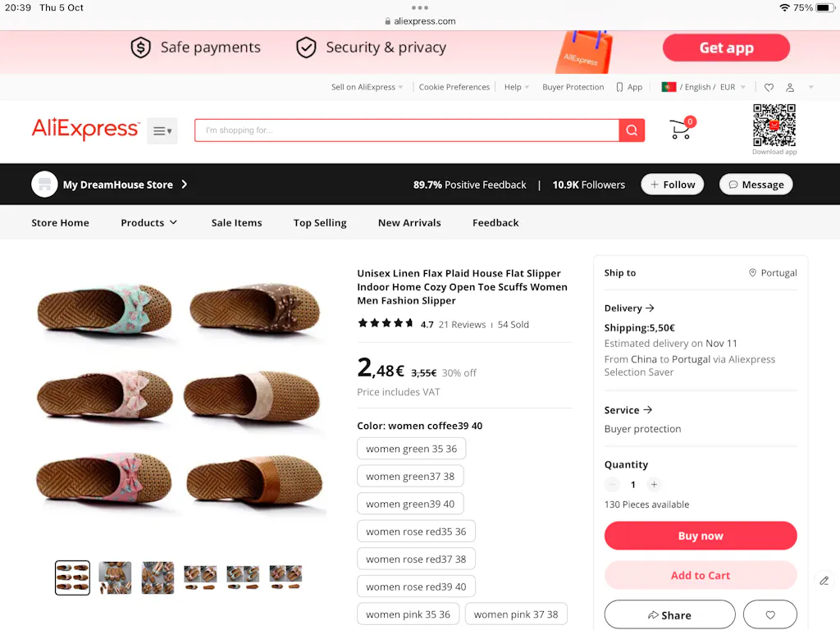Open the New Arrivals tab
This screenshot has height=630, width=840.
pos(409,222)
